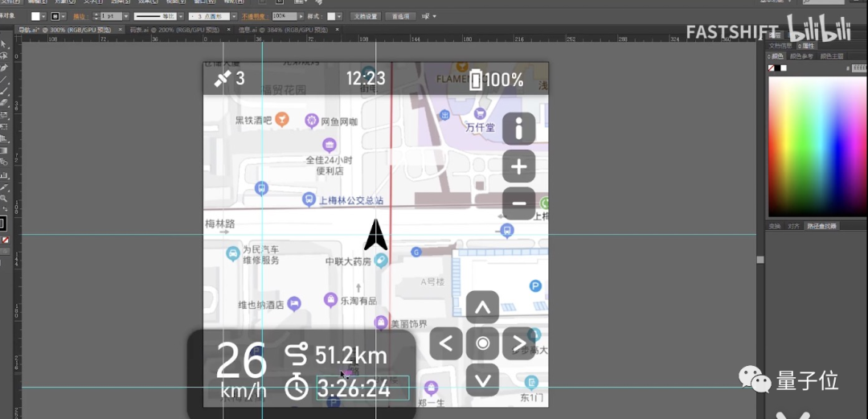Select the Zoom magnifier tool

[4, 198]
